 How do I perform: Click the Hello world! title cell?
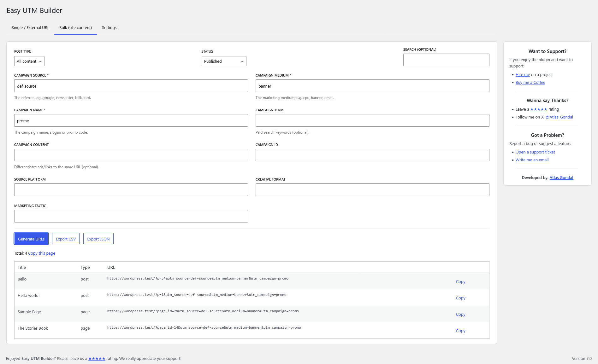[x=28, y=296]
